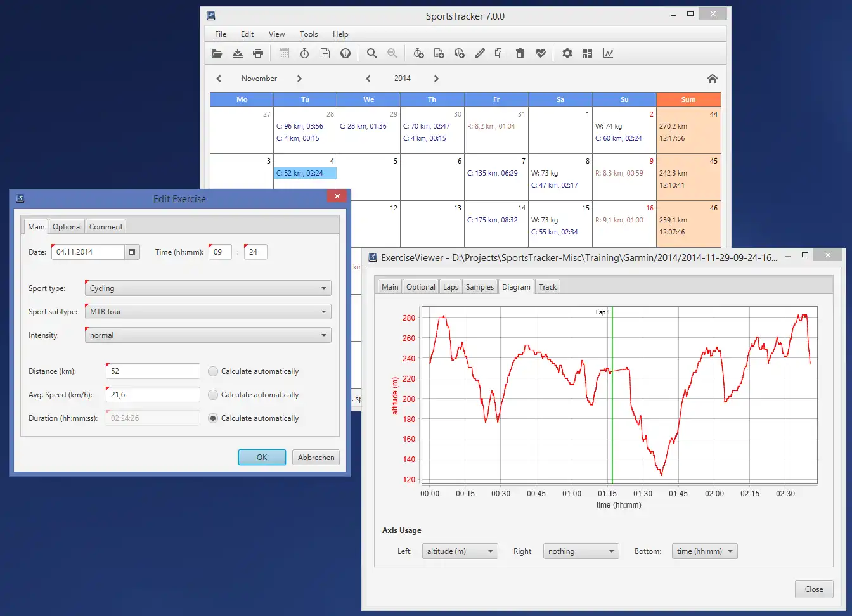Switch to the Samples tab
The height and width of the screenshot is (616, 852).
click(x=479, y=287)
